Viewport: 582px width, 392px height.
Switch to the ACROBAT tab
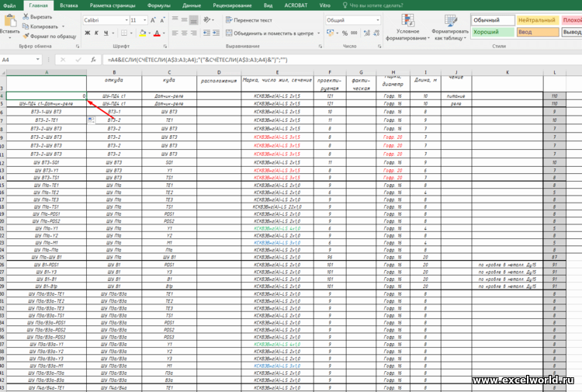tap(296, 5)
